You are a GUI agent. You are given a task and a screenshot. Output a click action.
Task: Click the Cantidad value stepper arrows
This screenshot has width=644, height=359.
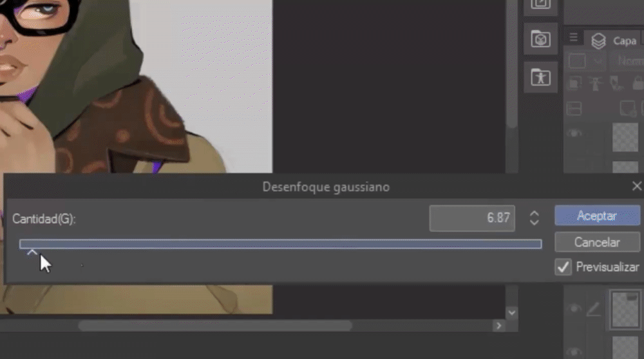click(534, 218)
